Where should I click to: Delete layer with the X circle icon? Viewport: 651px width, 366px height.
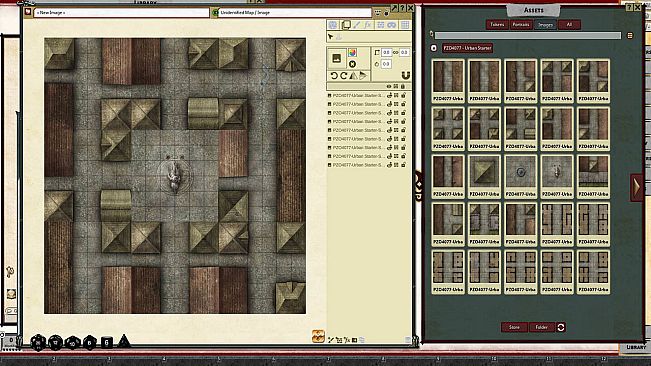(352, 64)
